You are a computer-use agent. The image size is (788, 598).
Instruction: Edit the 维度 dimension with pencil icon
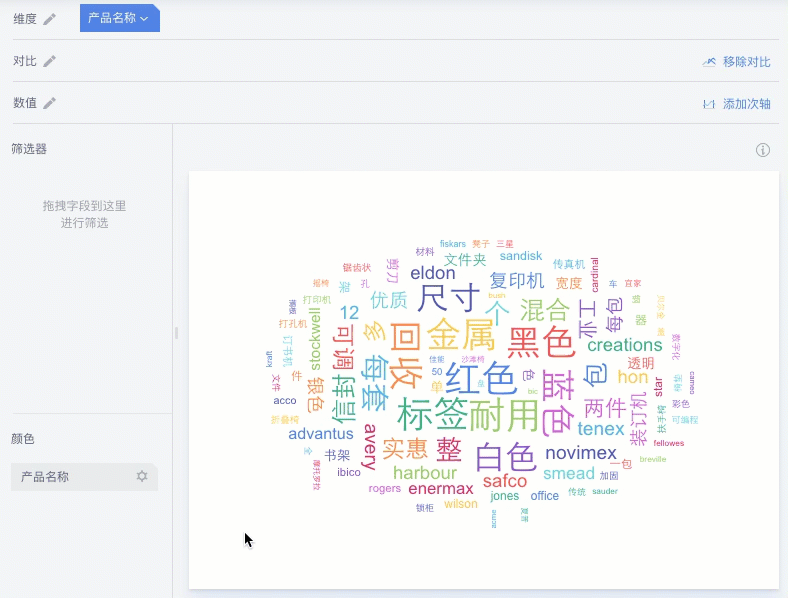[x=49, y=19]
